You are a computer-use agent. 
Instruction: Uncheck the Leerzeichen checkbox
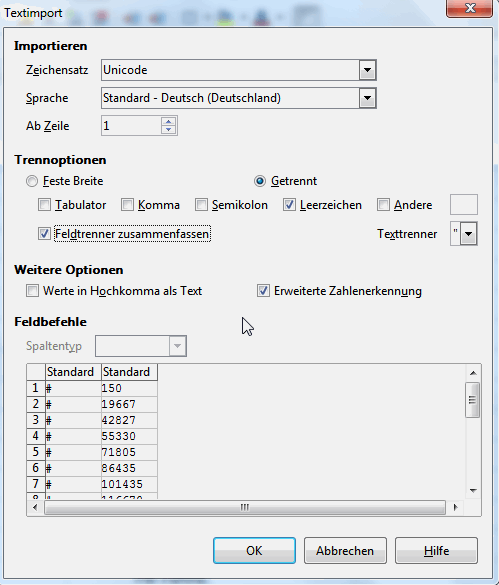(x=289, y=205)
